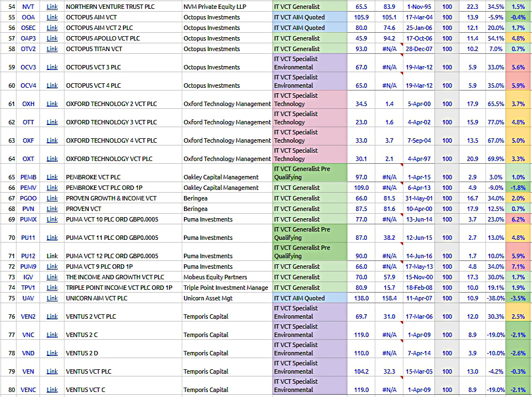Select the date cell 14-Jun-16
Image resolution: width=532 pixels, height=397 pixels.
click(419, 252)
